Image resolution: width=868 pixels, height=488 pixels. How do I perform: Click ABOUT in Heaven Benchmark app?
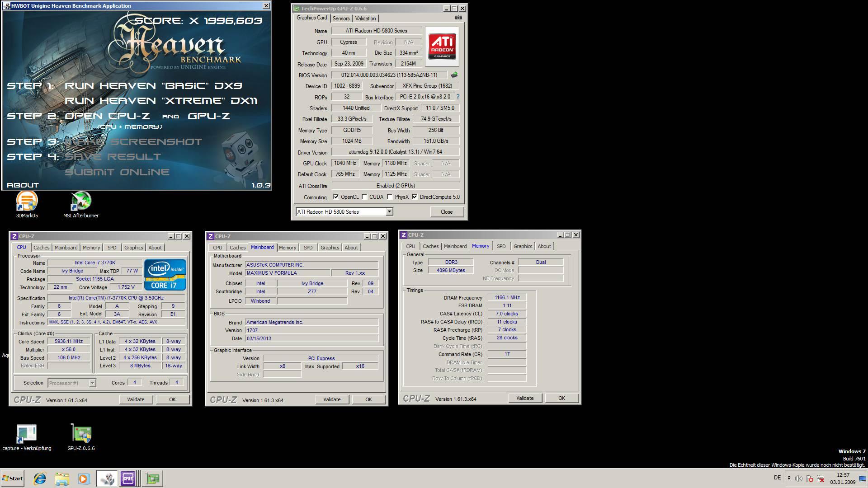point(23,185)
